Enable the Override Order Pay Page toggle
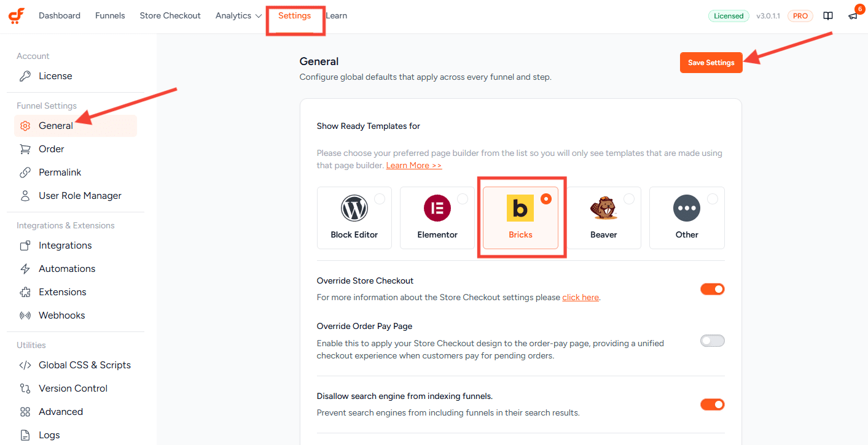This screenshot has width=868, height=445. click(713, 341)
